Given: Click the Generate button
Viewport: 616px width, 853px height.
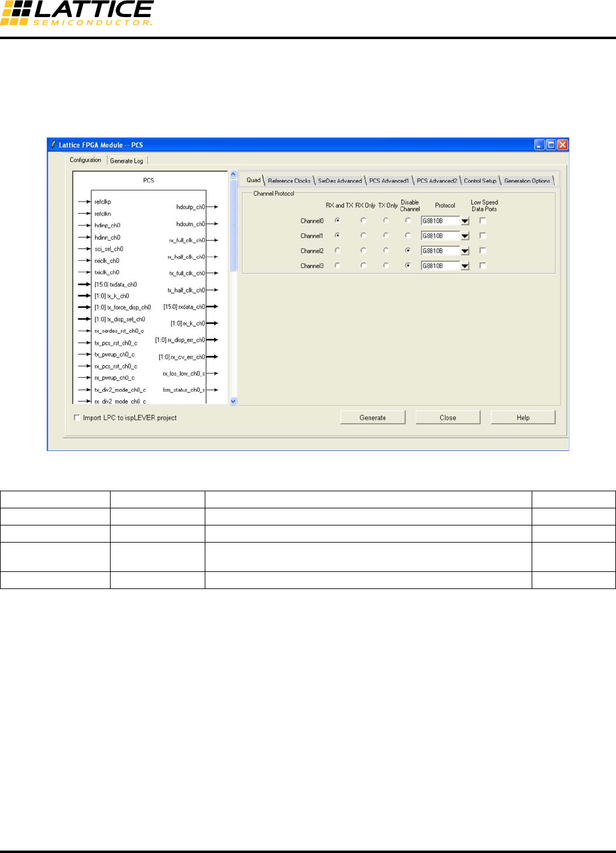Looking at the screenshot, I should coord(373,417).
